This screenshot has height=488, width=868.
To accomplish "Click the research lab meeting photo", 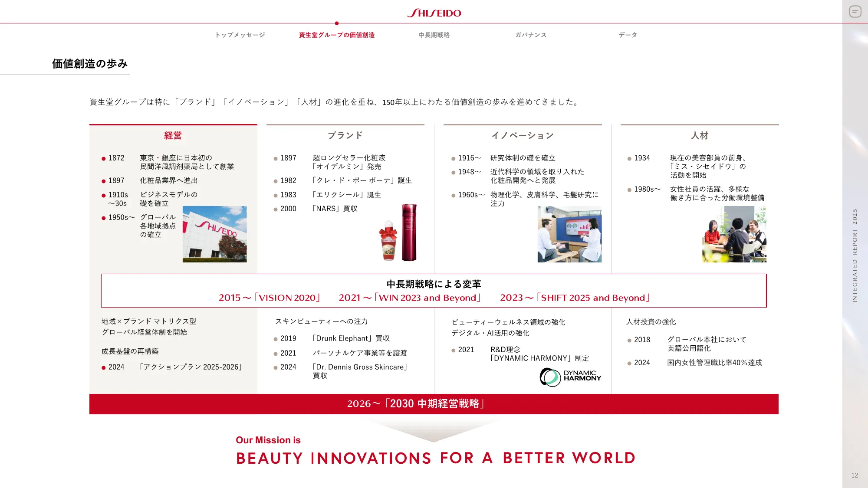I will click(570, 234).
